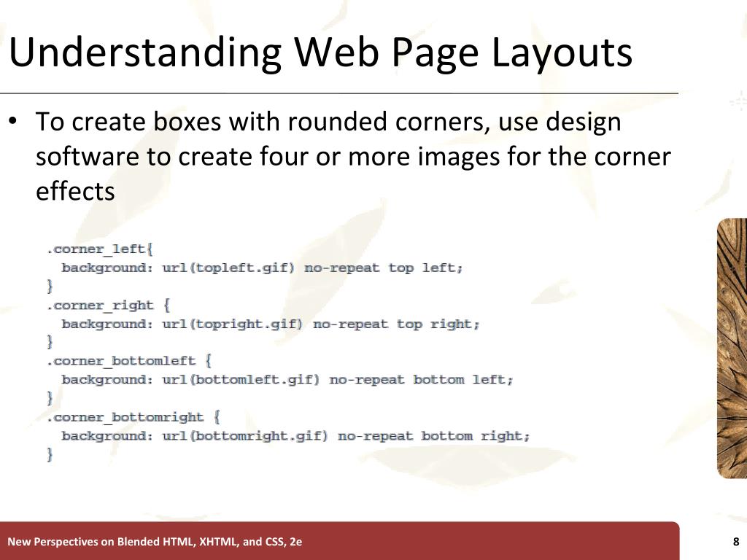Click the 'url(bottomleft.gif) no-repeat bottom left' line
747x560 pixels.
pyautogui.click(x=287, y=380)
